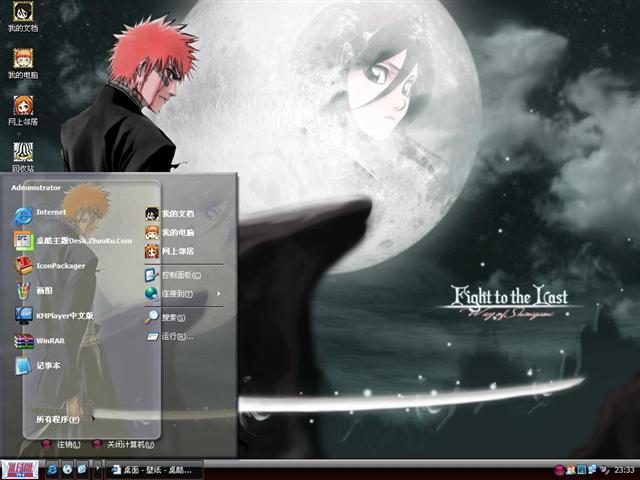The image size is (640, 480).
Task: Launch IconPackager from the Start menu
Action: point(50,266)
